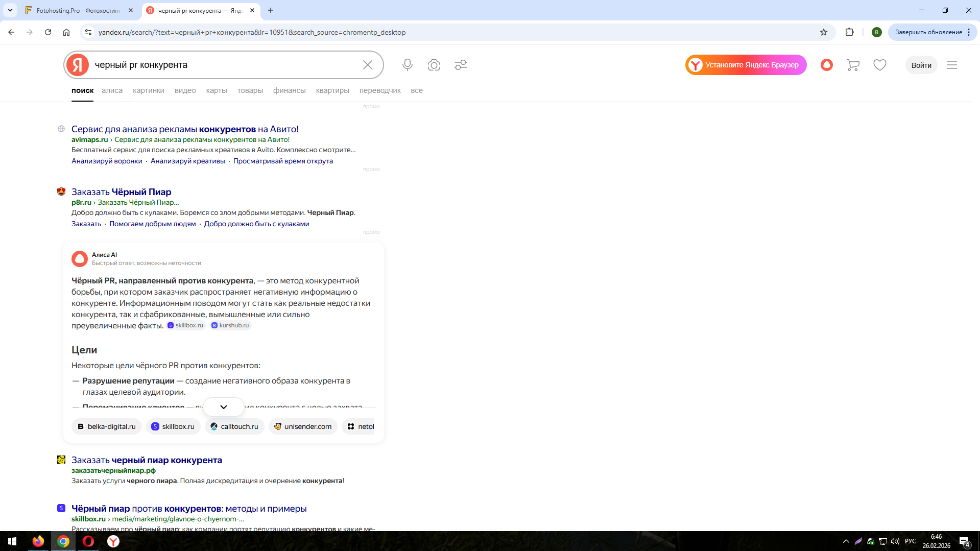
Task: Close the Fotohosting.Pro tab
Action: click(x=131, y=10)
